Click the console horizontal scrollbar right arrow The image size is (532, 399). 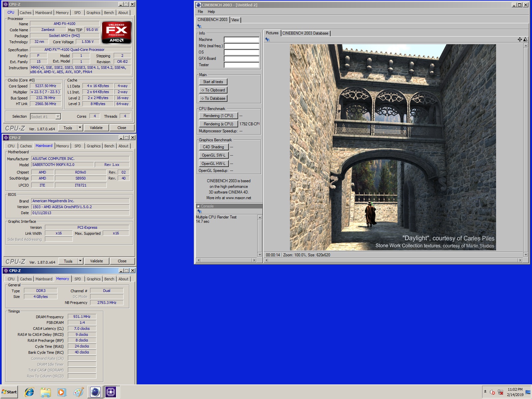click(x=254, y=260)
